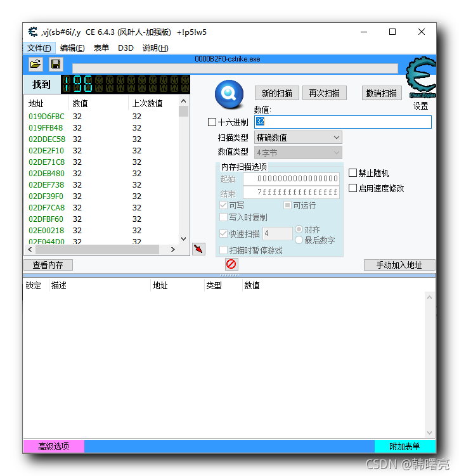Image resolution: width=459 pixels, height=476 pixels.
Task: Click the 起始 start address field
Action: [x=291, y=179]
